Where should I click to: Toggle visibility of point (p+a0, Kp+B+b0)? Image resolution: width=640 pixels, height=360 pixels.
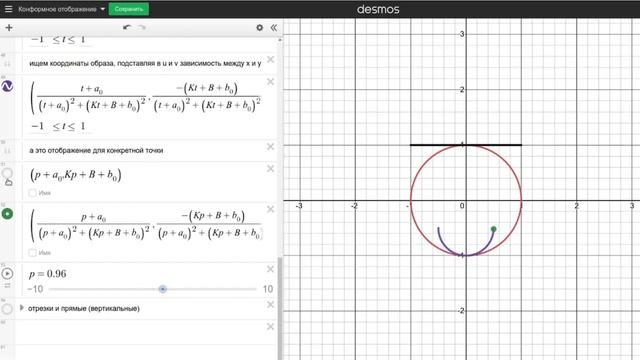tap(7, 173)
